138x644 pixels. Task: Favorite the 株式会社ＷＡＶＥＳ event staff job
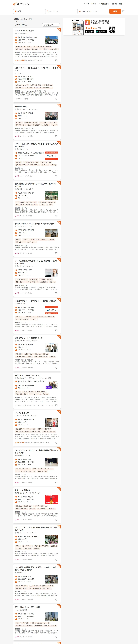(x=56, y=176)
